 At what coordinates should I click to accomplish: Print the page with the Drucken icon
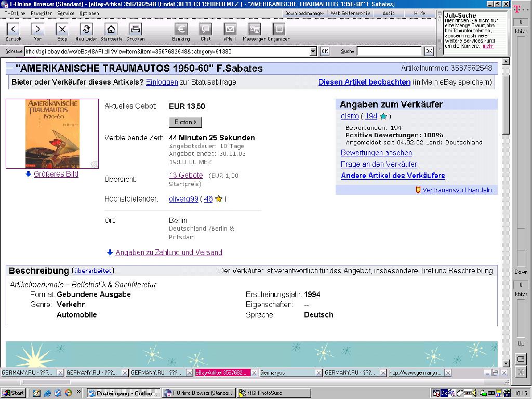[x=136, y=29]
